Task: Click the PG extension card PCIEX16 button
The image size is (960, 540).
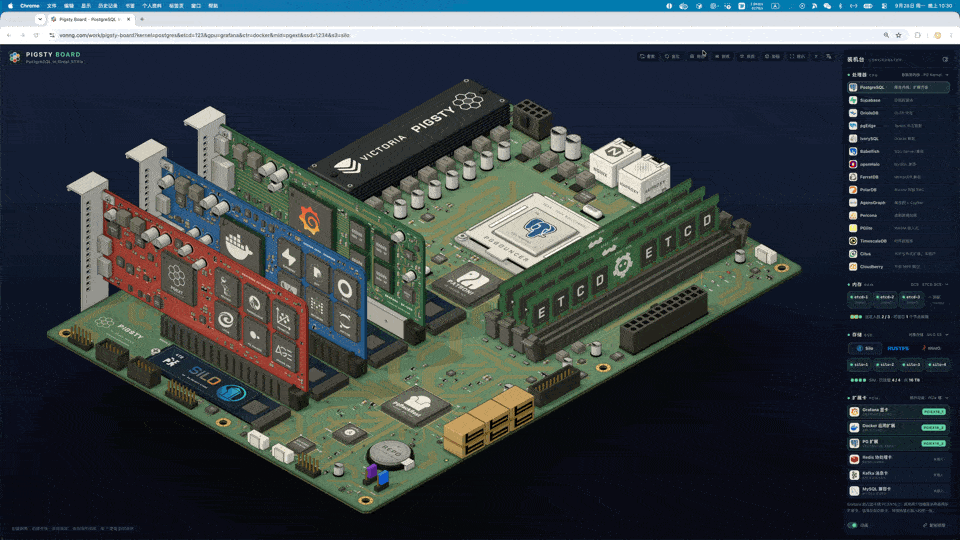Action: click(x=934, y=443)
